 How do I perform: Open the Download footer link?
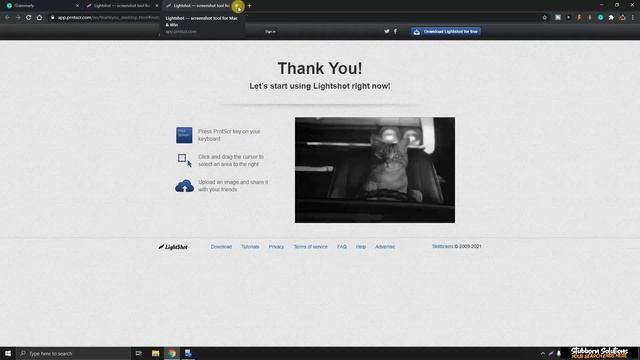click(x=221, y=247)
